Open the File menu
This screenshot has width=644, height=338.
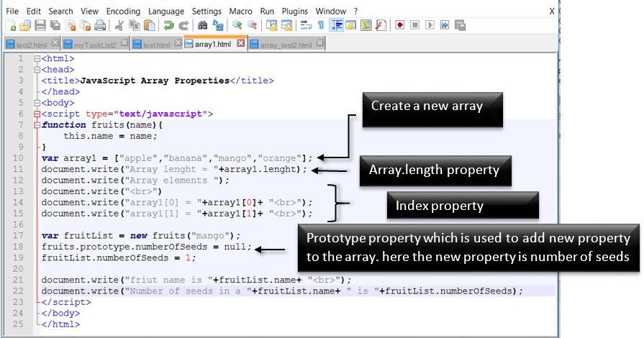pos(12,11)
